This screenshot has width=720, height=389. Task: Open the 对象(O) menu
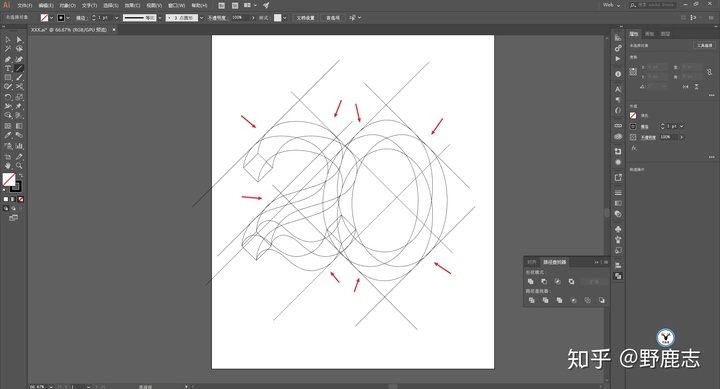pyautogui.click(x=67, y=6)
